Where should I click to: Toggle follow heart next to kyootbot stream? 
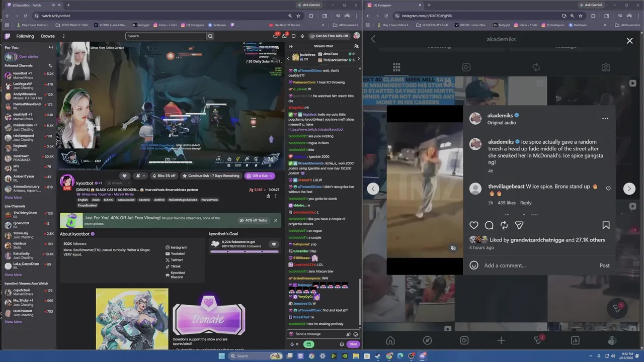pyautogui.click(x=124, y=175)
